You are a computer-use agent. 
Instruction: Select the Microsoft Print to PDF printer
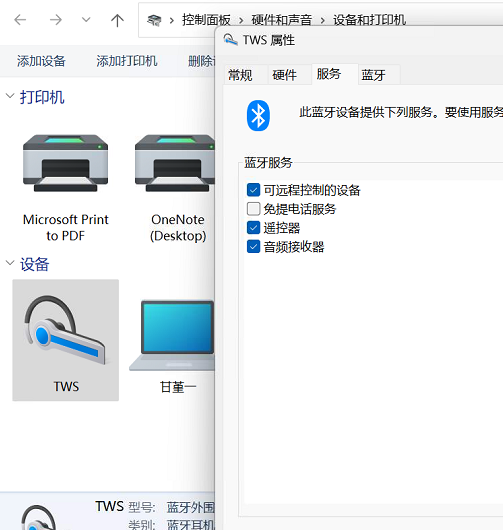(66, 188)
